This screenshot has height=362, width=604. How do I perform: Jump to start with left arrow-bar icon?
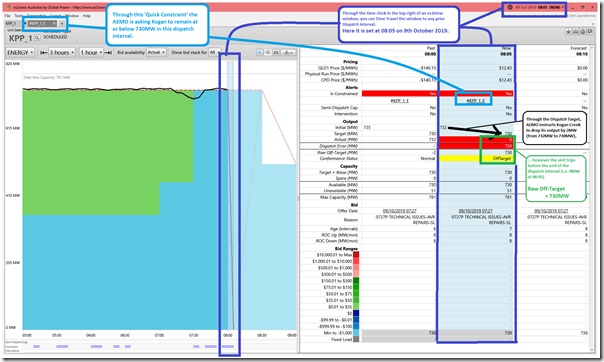[44, 52]
